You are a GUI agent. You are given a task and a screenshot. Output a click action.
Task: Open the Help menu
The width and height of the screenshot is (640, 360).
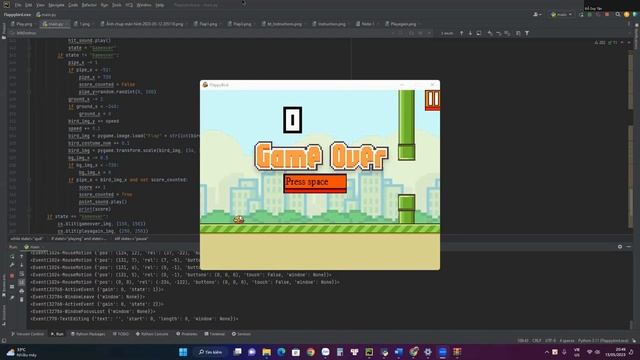(160, 5)
